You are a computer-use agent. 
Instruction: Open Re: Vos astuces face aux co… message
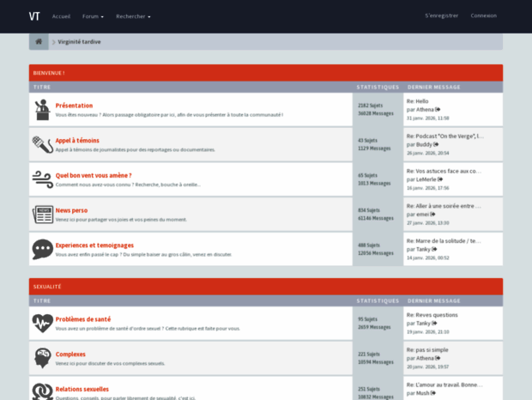pos(444,171)
